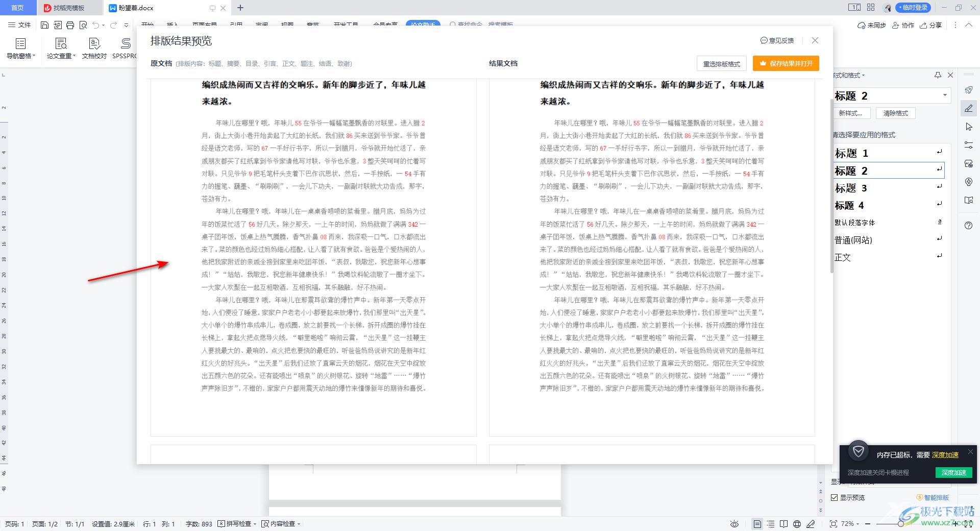Collapse the ribbon with the chevron
Screen dimensions: 980x531
point(969,25)
